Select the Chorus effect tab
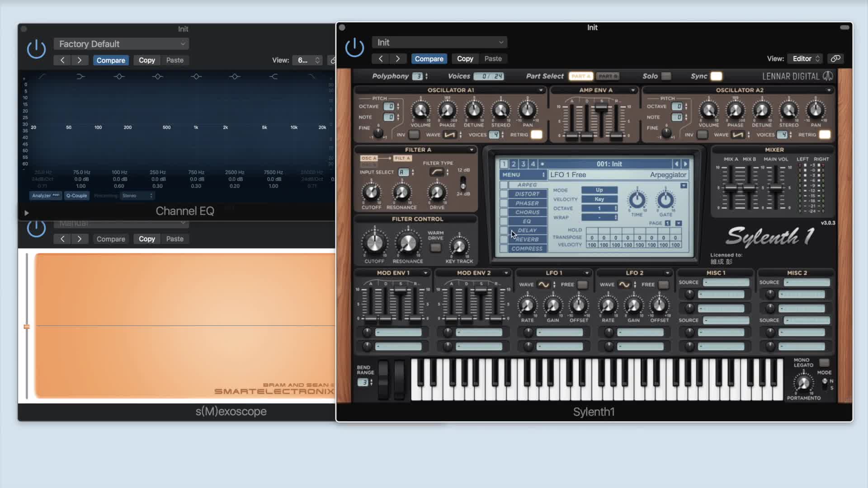The width and height of the screenshot is (868, 488). point(527,212)
